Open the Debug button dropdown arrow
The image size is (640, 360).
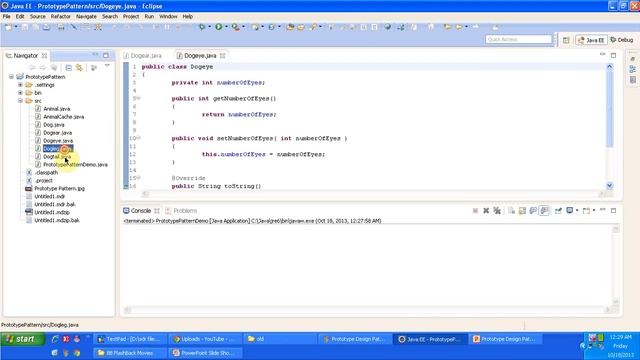209,27
